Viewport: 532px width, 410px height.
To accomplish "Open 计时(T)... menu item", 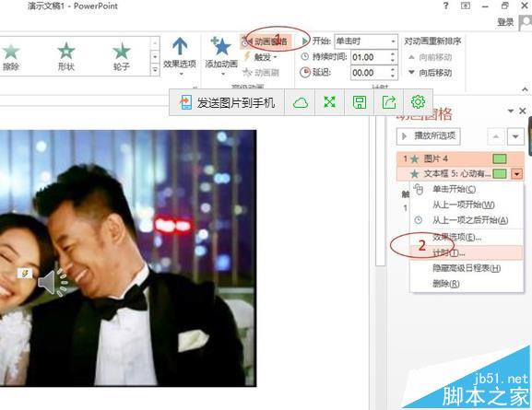I will pos(467,253).
